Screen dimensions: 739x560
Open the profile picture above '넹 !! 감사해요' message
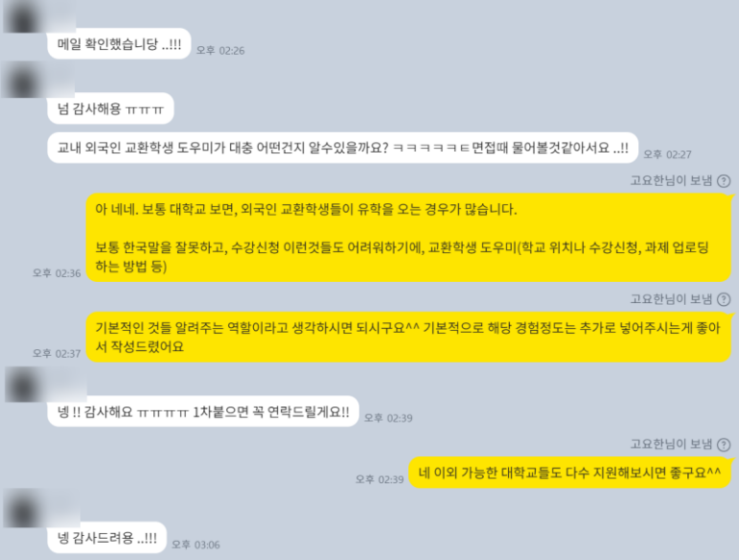[x=23, y=385]
